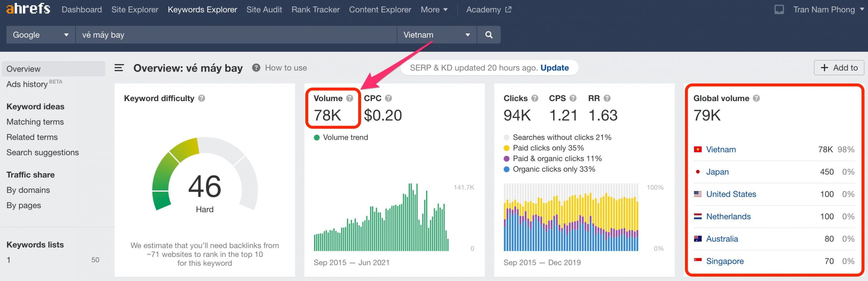This screenshot has width=868, height=281.
Task: Click the Volume trend green legend dot
Action: pyautogui.click(x=317, y=137)
